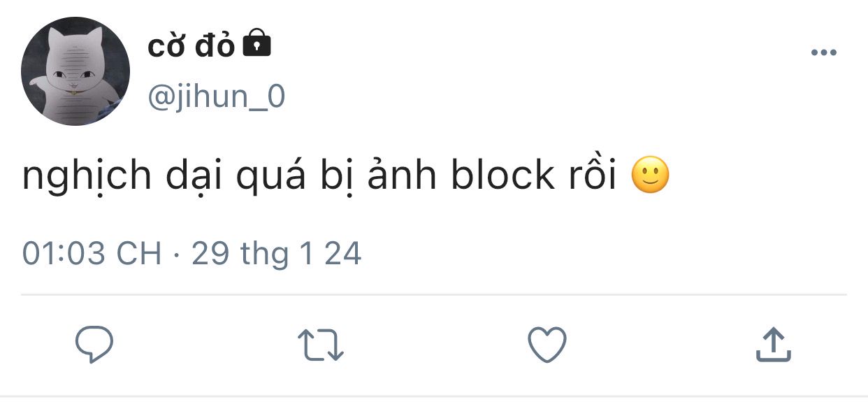Click the smiling face emoji in tweet
868x409 pixels.
click(x=650, y=175)
